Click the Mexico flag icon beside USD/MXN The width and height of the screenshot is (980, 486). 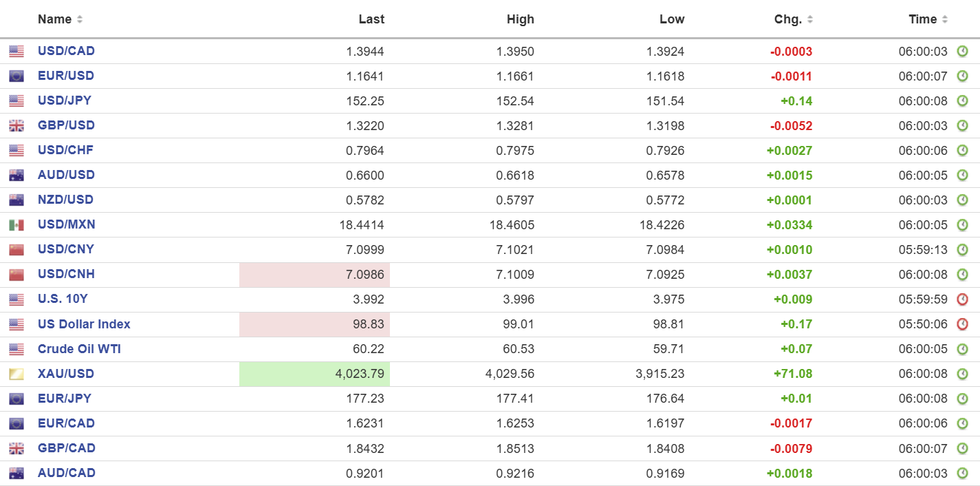click(17, 224)
